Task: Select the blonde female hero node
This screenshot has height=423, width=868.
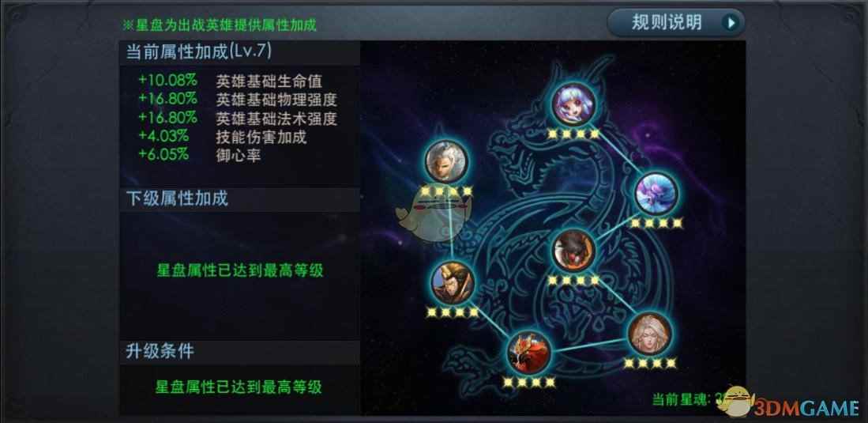Action: point(649,334)
